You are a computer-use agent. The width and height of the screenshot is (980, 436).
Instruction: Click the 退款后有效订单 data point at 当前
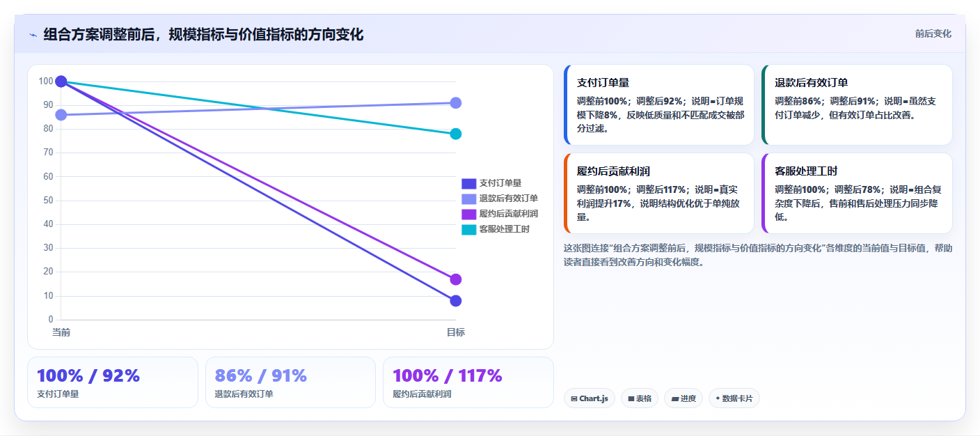pyautogui.click(x=61, y=115)
